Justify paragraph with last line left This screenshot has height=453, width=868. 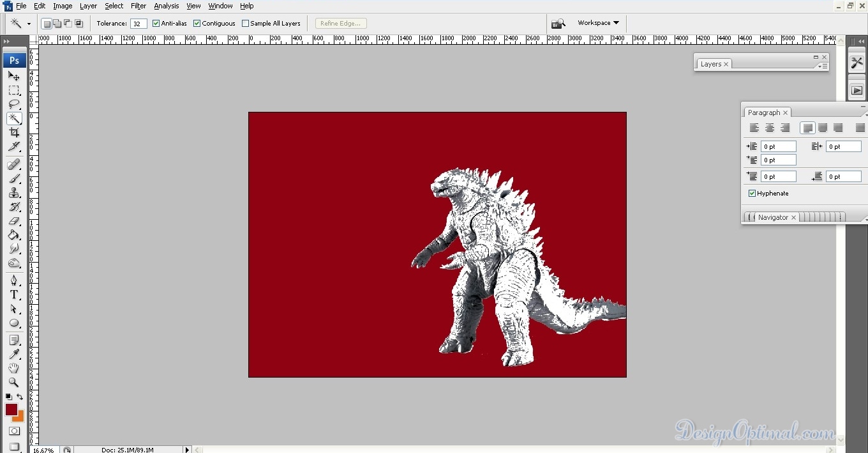pos(807,128)
